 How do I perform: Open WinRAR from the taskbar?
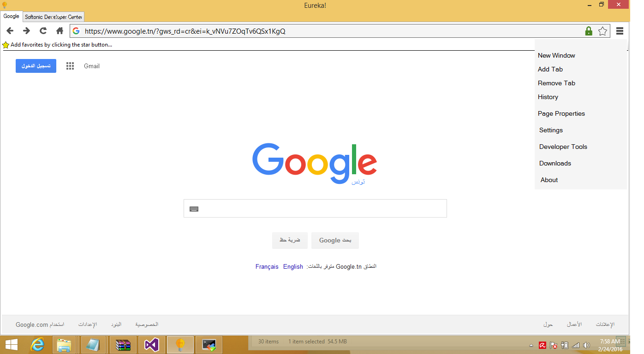[x=123, y=344]
